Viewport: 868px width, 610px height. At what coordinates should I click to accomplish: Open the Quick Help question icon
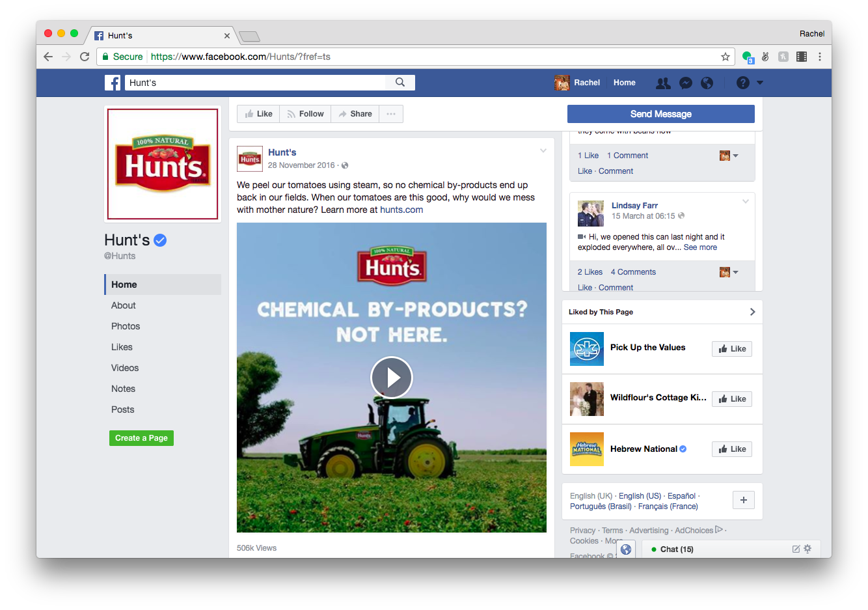(x=743, y=83)
